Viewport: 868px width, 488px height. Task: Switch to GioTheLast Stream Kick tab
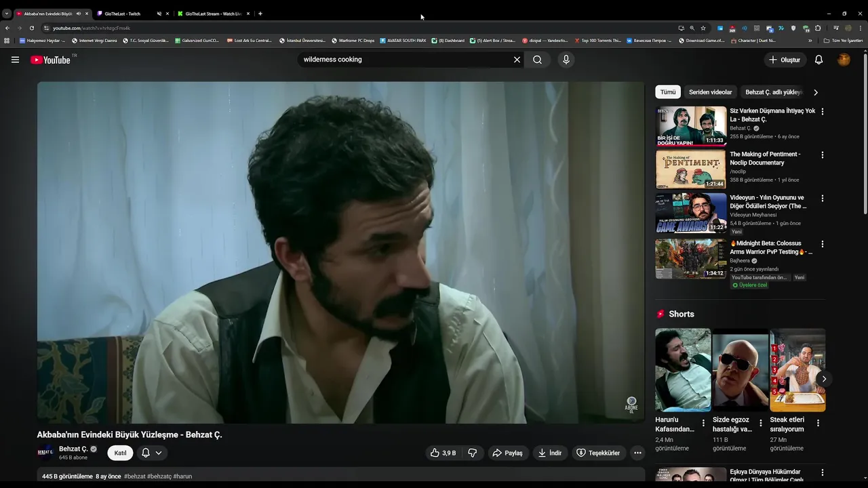click(214, 14)
